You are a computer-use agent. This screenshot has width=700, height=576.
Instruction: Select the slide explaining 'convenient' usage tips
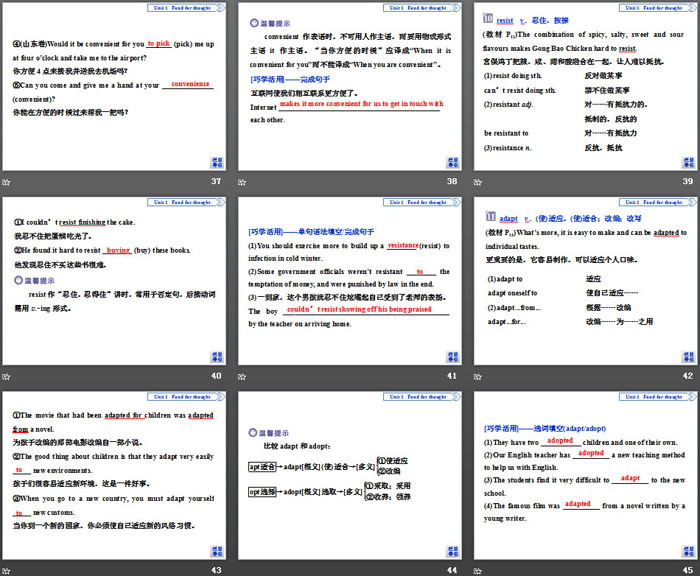click(x=348, y=88)
